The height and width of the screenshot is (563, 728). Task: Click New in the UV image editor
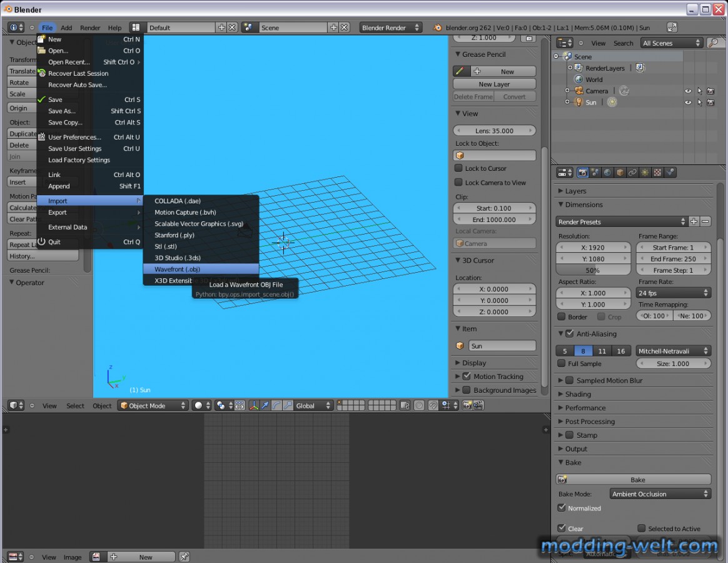[x=141, y=557]
